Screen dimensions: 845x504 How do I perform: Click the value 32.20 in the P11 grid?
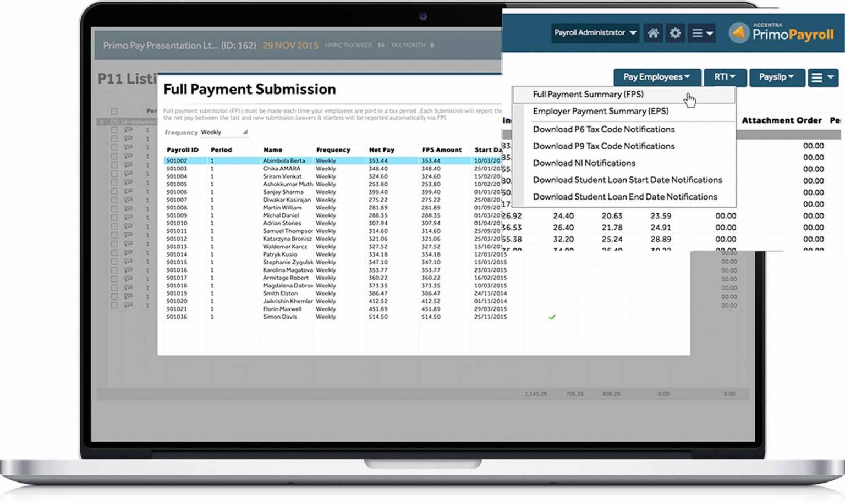[563, 239]
